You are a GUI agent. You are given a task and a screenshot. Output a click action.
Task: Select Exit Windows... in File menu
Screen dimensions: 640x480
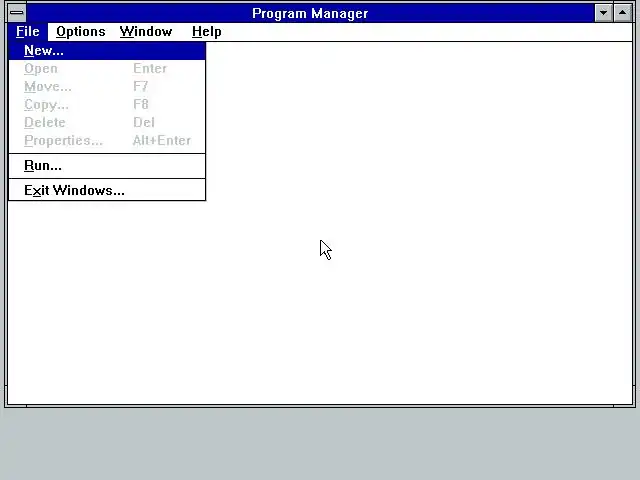coord(107,191)
